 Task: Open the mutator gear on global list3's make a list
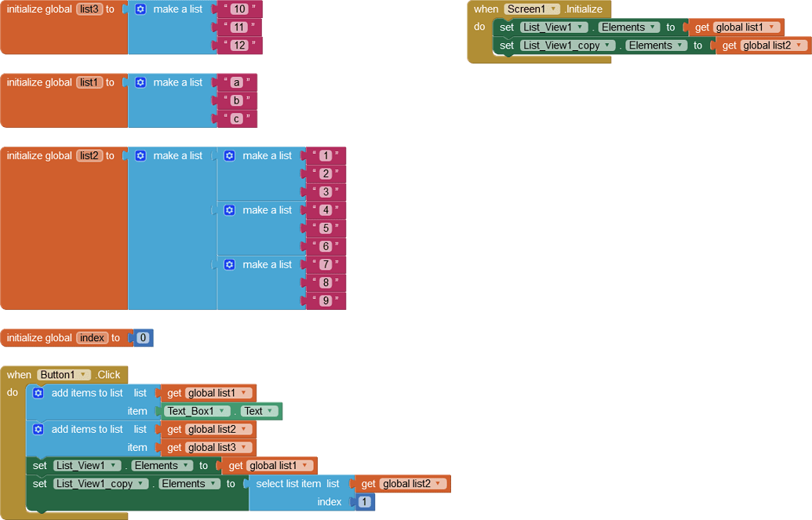point(140,9)
